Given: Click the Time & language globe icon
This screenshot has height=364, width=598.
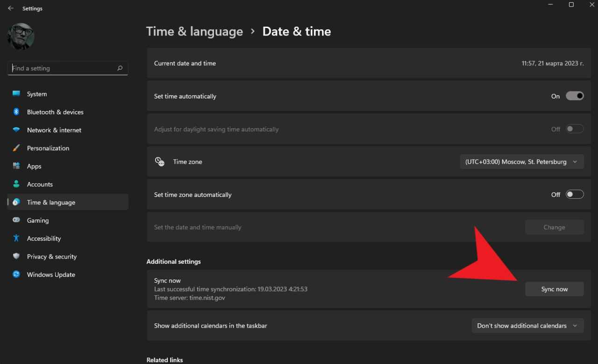Looking at the screenshot, I should point(16,202).
